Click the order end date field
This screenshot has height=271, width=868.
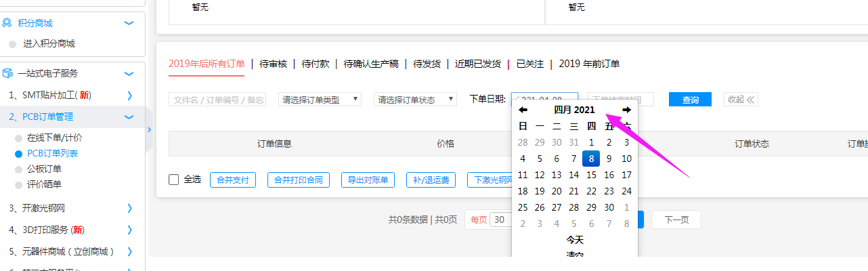coord(621,100)
